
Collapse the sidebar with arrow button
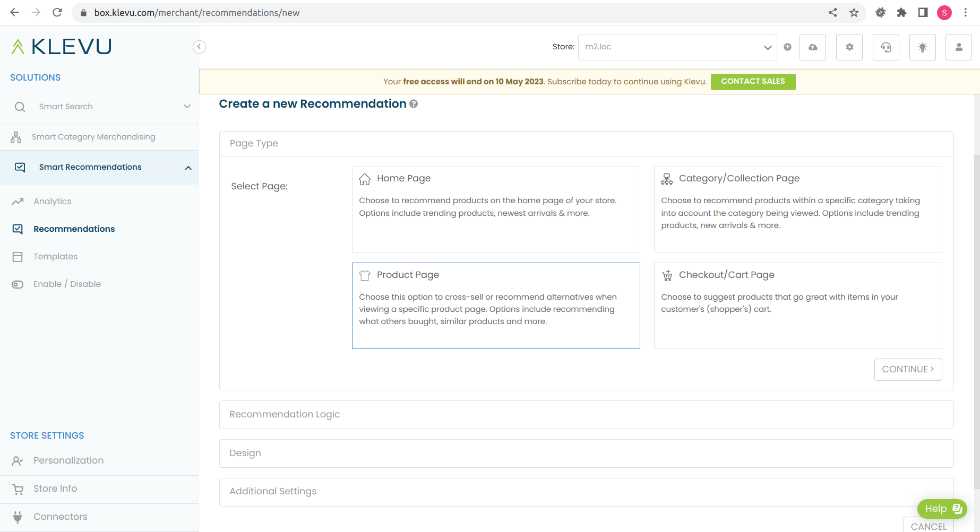[x=199, y=47]
